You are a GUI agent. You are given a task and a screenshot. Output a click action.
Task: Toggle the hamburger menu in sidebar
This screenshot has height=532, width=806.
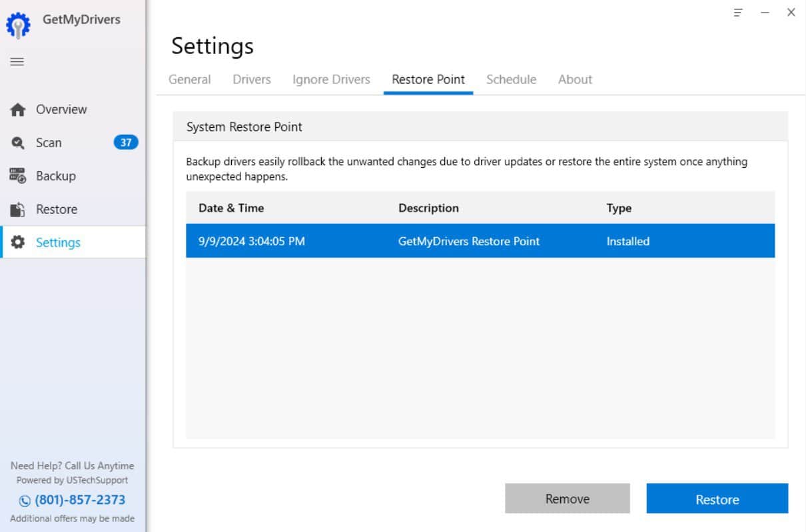[17, 62]
